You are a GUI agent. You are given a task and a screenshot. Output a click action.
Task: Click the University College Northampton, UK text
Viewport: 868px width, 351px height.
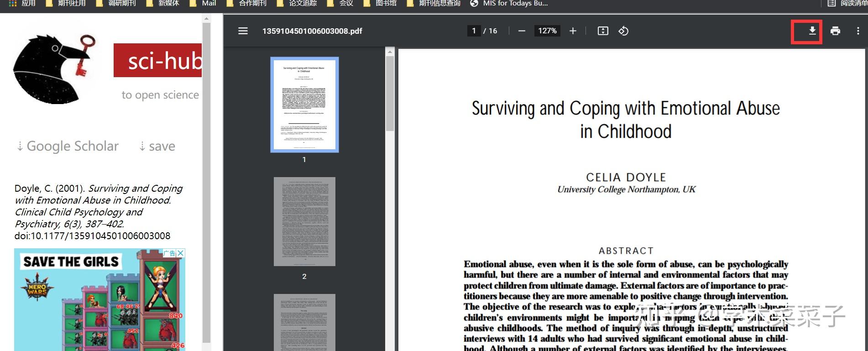[x=626, y=189]
